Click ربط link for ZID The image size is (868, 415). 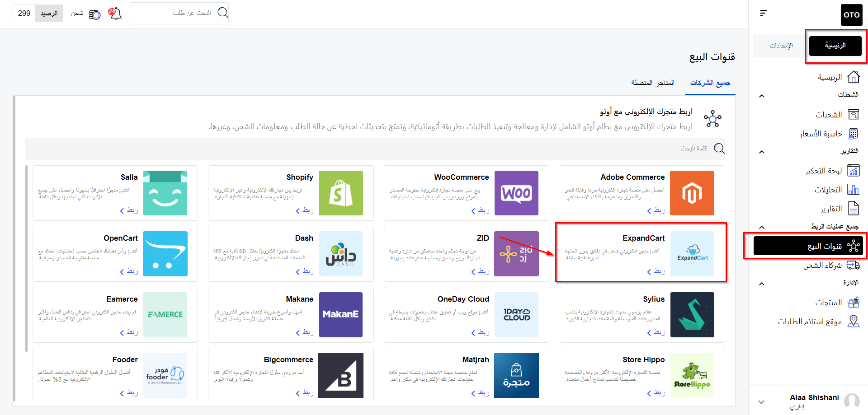coord(480,271)
